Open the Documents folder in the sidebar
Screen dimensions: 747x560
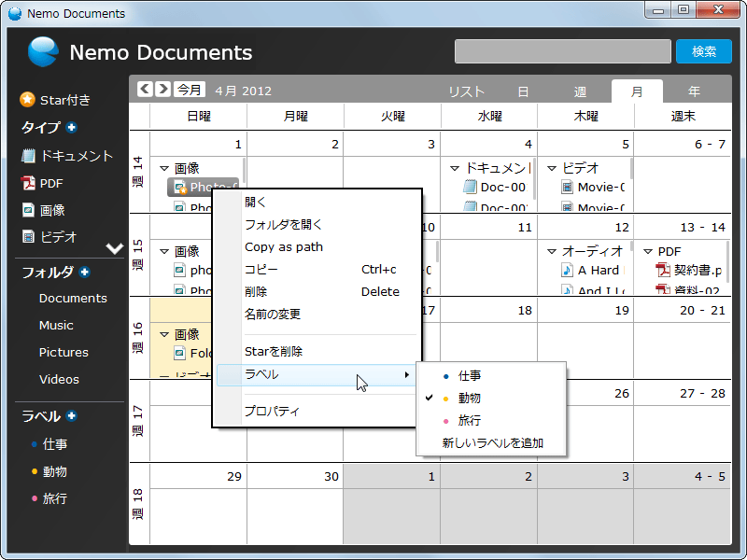(73, 298)
